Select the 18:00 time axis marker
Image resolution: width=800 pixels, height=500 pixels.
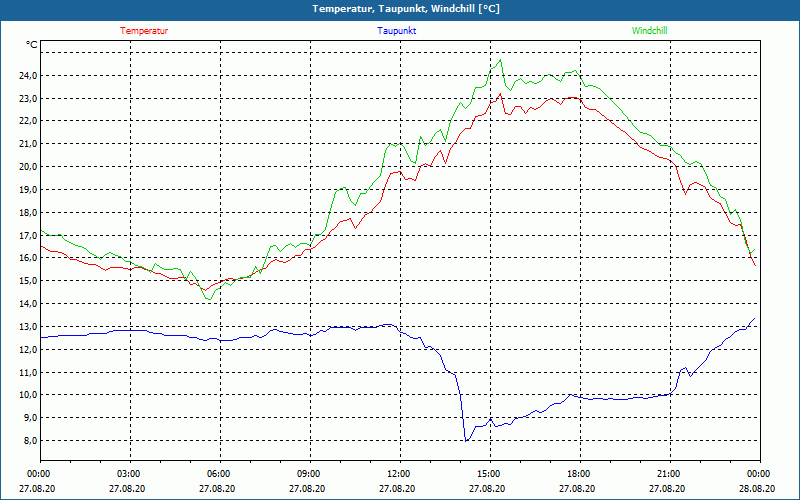point(580,474)
